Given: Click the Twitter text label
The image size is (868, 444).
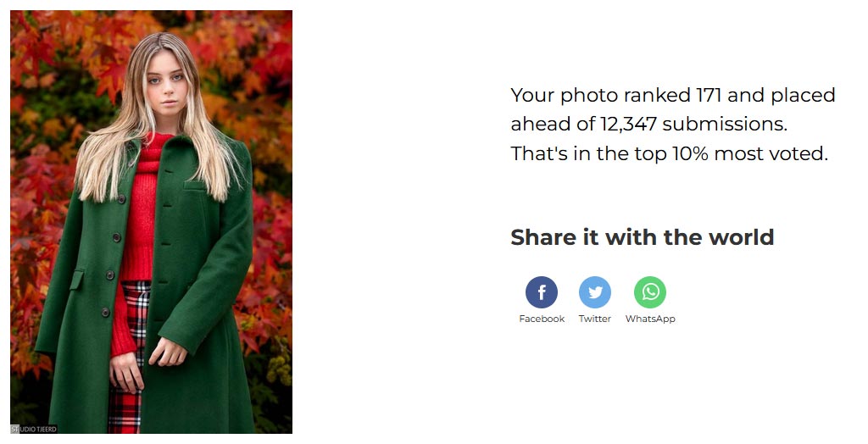Looking at the screenshot, I should [x=594, y=319].
